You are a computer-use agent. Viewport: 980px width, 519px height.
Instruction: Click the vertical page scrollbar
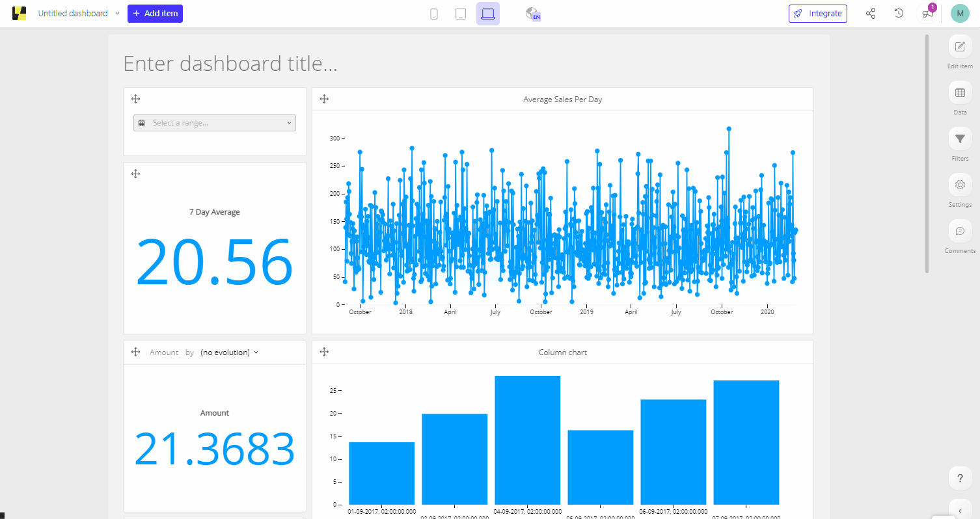[x=927, y=153]
